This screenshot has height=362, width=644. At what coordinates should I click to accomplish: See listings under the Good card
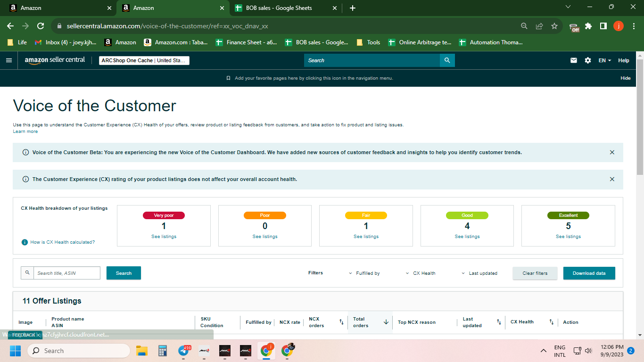(467, 237)
